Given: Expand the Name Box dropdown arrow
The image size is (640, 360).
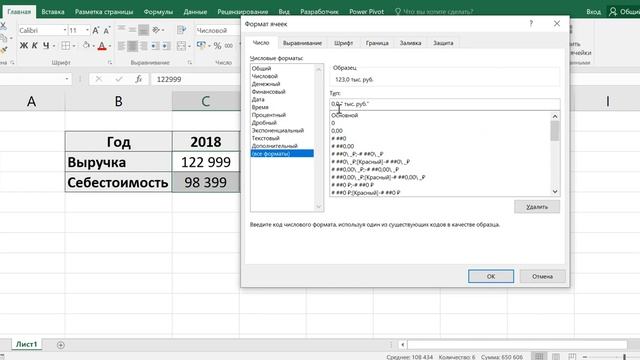Looking at the screenshot, I should 67,79.
